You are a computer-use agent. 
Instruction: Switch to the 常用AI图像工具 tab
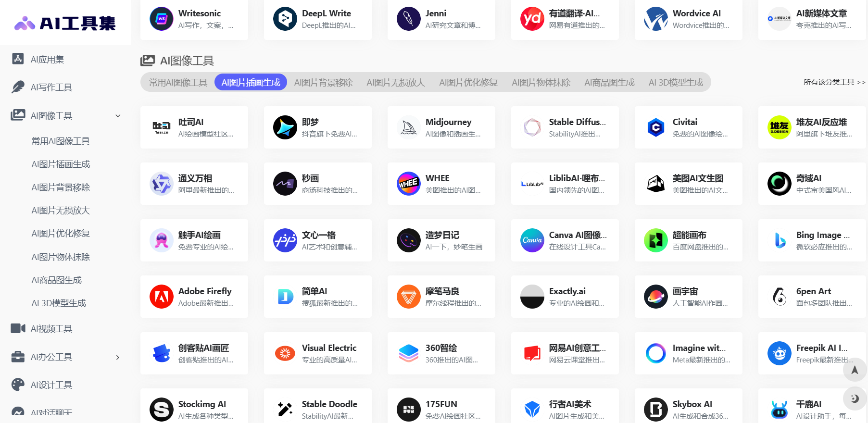pos(178,83)
